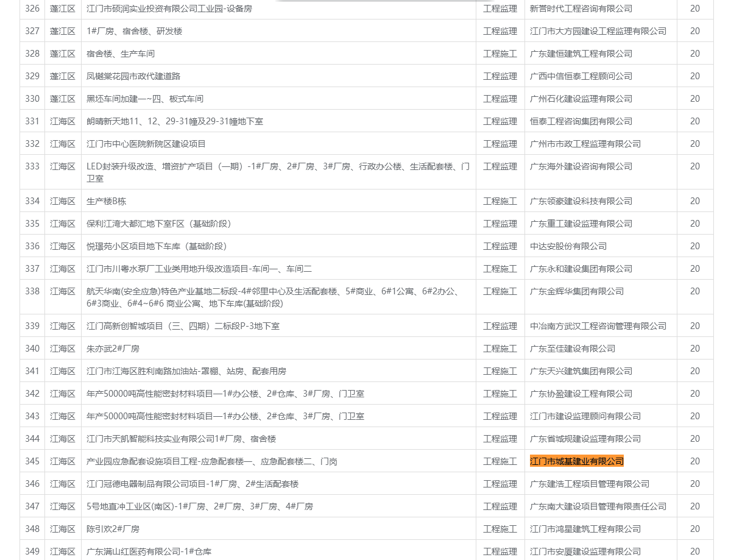Click project 黑坯车间加建一~四、板式车间
Screen dimensions: 745x560
(145, 99)
